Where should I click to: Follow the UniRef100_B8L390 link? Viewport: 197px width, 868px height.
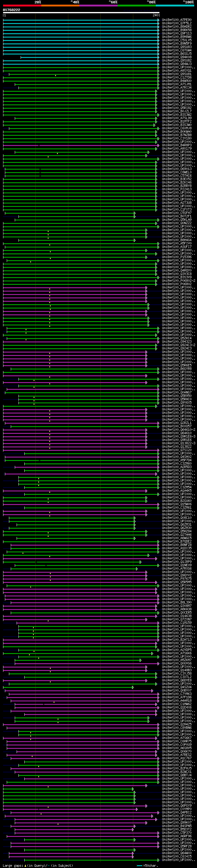click(177, 603)
